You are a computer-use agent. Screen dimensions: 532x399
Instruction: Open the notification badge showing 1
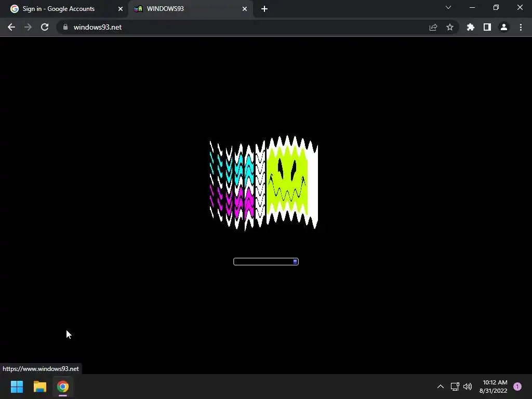click(517, 387)
